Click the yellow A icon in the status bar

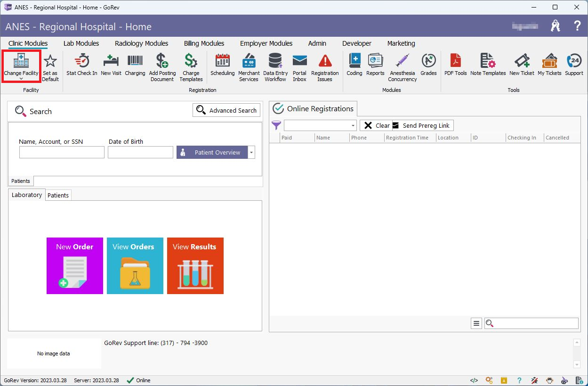(x=504, y=380)
